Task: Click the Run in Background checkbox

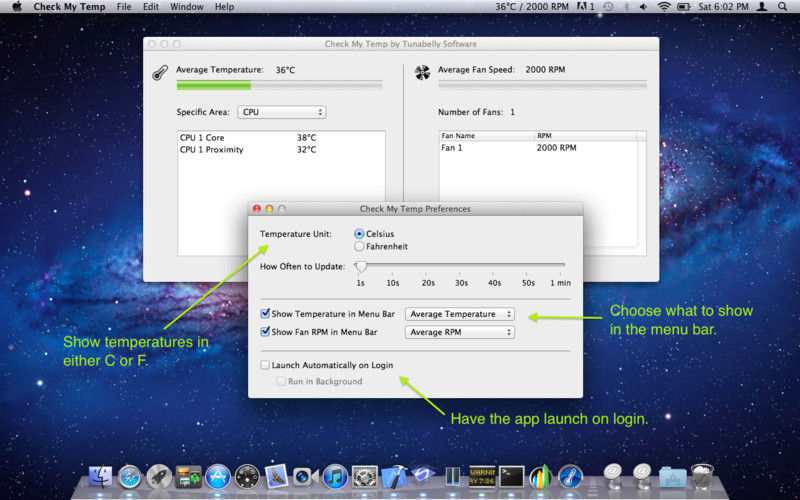Action: click(x=281, y=381)
